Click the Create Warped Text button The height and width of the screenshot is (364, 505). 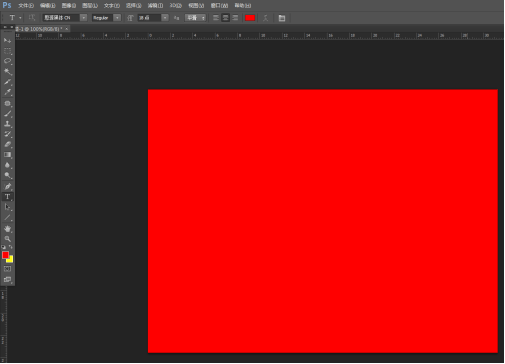point(265,18)
